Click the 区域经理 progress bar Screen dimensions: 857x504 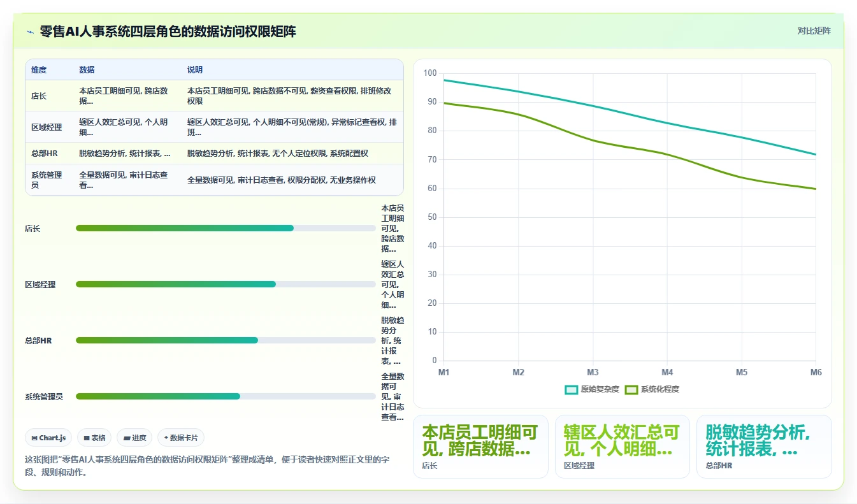226,284
